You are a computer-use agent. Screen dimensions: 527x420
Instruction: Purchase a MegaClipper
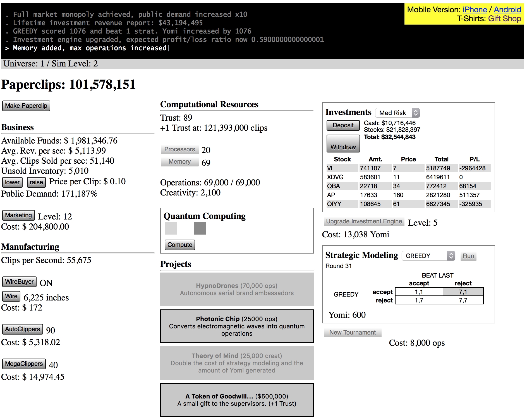pos(24,364)
